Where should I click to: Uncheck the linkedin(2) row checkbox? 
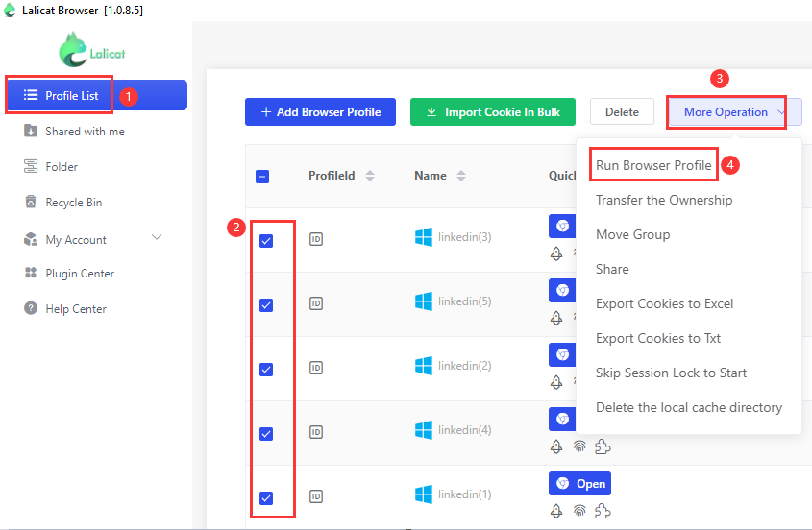point(266,370)
